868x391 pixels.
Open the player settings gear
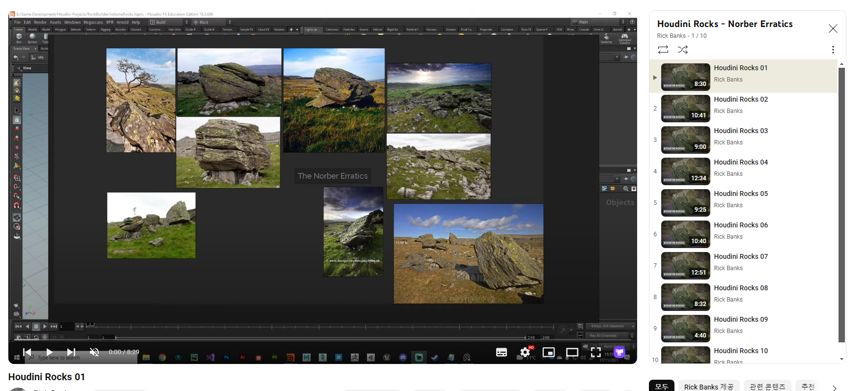[x=525, y=352]
